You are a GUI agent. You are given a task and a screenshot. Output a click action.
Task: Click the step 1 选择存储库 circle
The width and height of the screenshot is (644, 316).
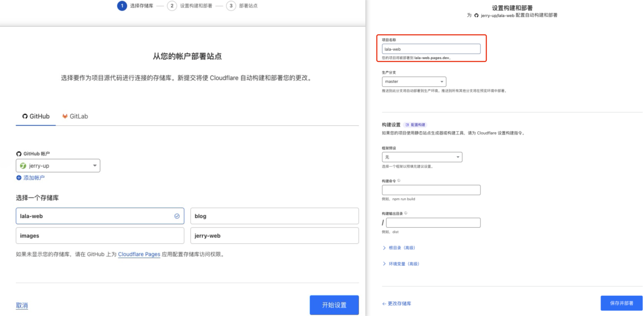tap(122, 6)
